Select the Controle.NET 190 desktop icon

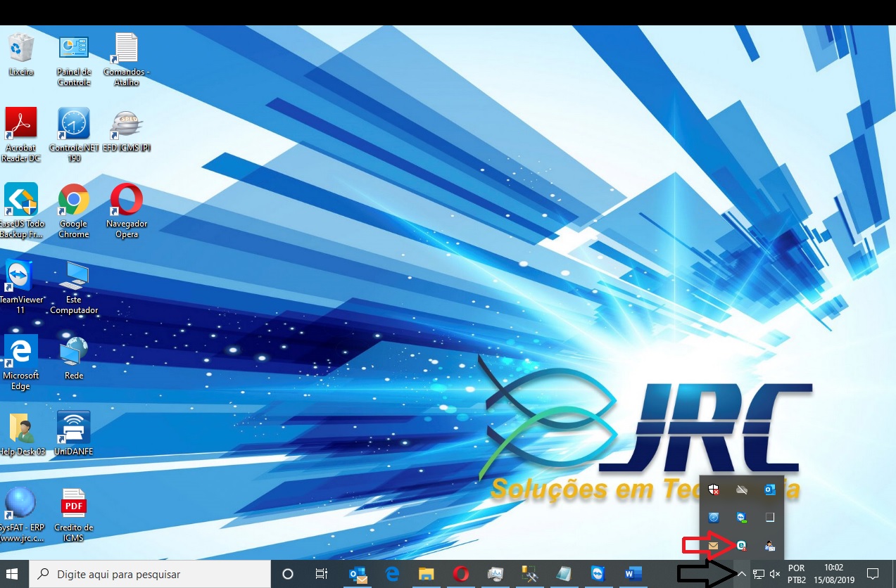(74, 135)
